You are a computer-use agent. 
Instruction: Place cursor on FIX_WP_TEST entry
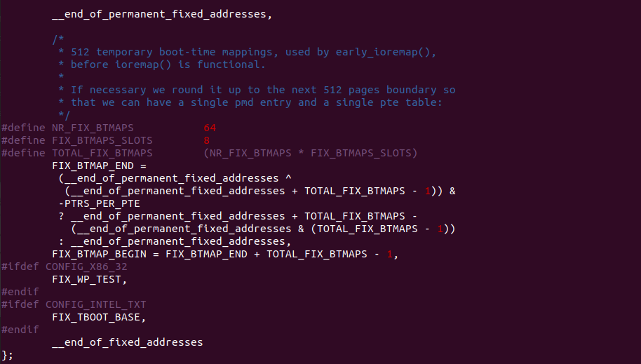[90, 279]
